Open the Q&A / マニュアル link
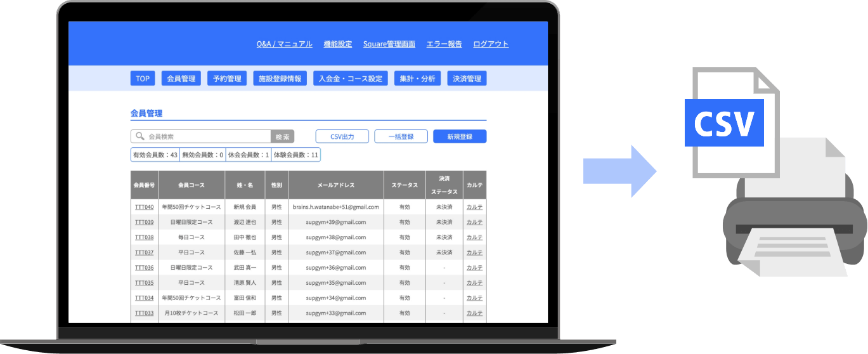The width and height of the screenshot is (868, 354). (284, 44)
